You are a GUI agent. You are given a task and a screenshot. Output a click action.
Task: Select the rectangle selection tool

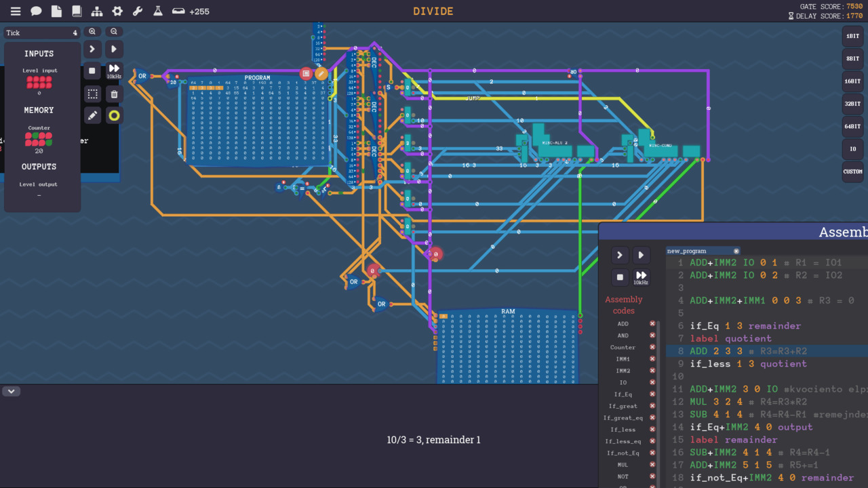[x=92, y=94]
